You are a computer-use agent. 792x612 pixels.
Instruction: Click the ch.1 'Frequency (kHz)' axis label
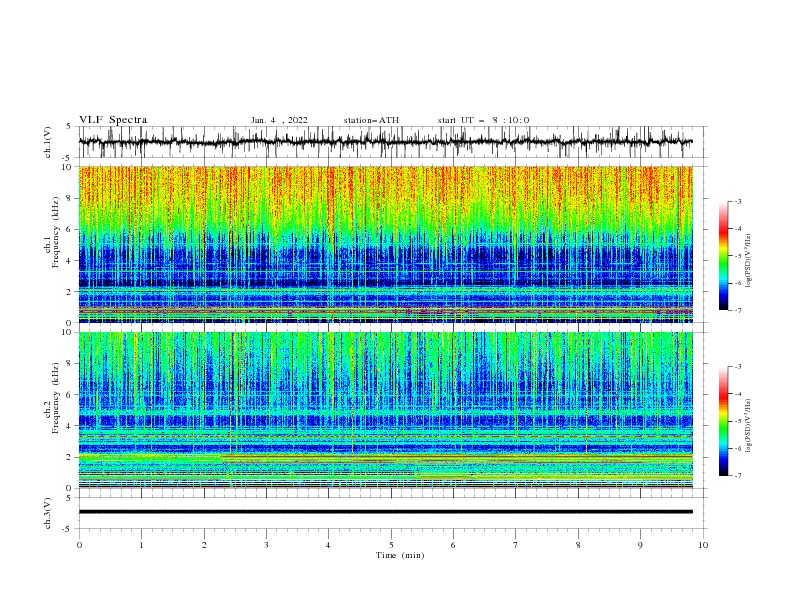tap(56, 232)
